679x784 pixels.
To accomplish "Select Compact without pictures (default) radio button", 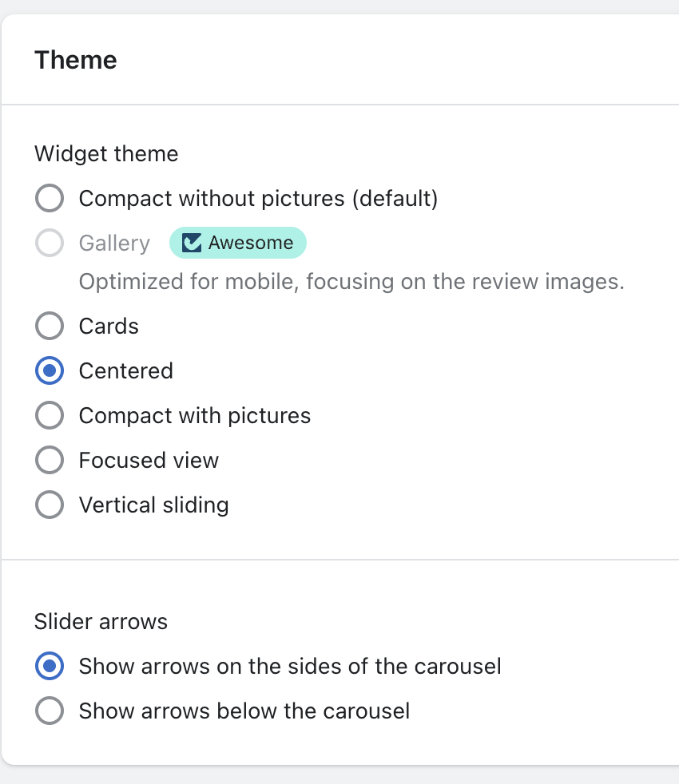I will coord(50,198).
